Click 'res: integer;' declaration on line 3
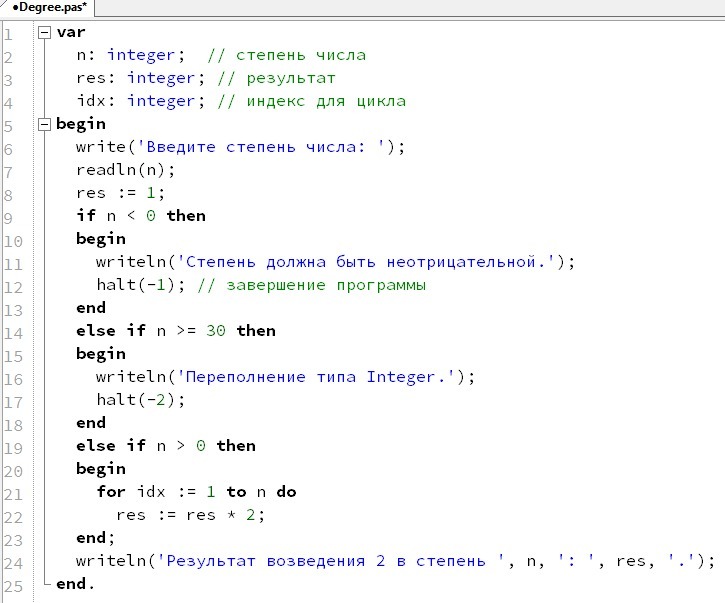 [141, 78]
